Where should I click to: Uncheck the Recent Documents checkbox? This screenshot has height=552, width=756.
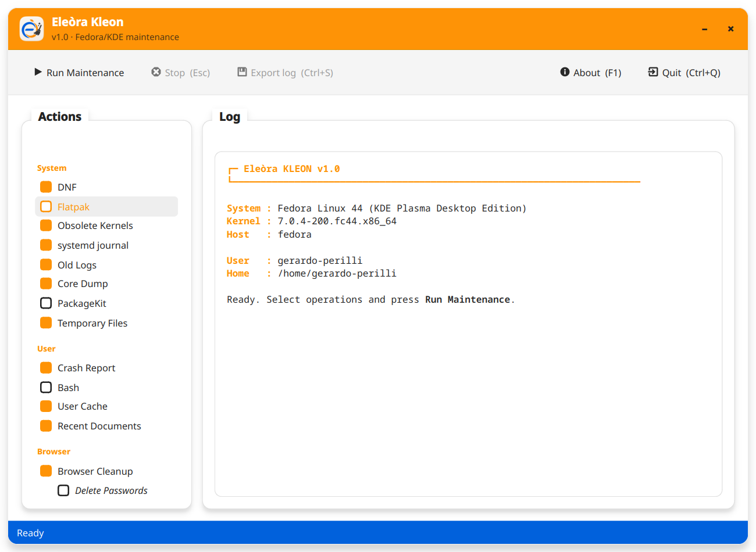46,426
